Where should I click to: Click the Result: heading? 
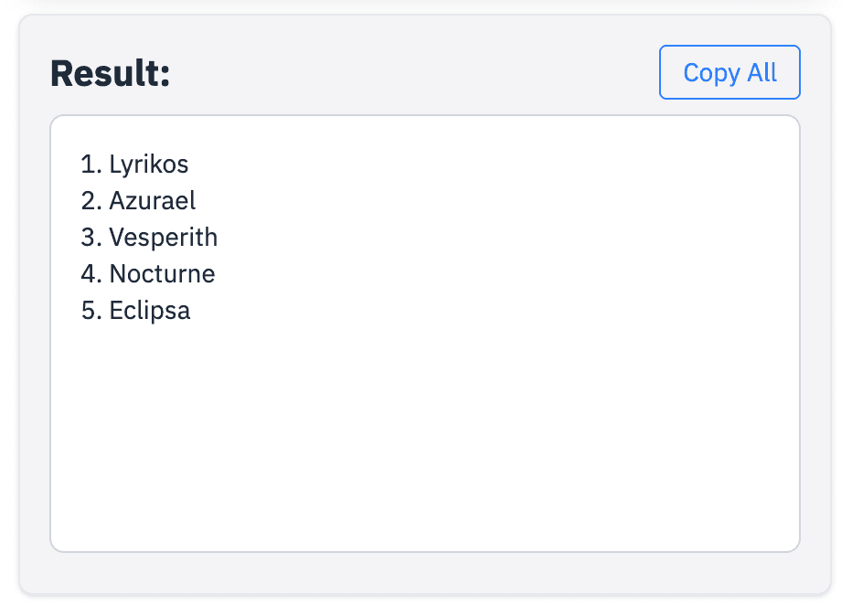pyautogui.click(x=109, y=73)
